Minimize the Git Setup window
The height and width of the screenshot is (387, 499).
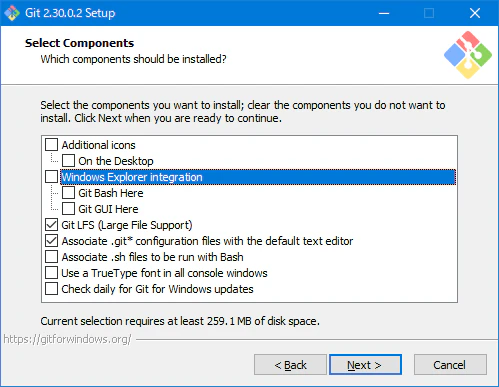tap(384, 13)
